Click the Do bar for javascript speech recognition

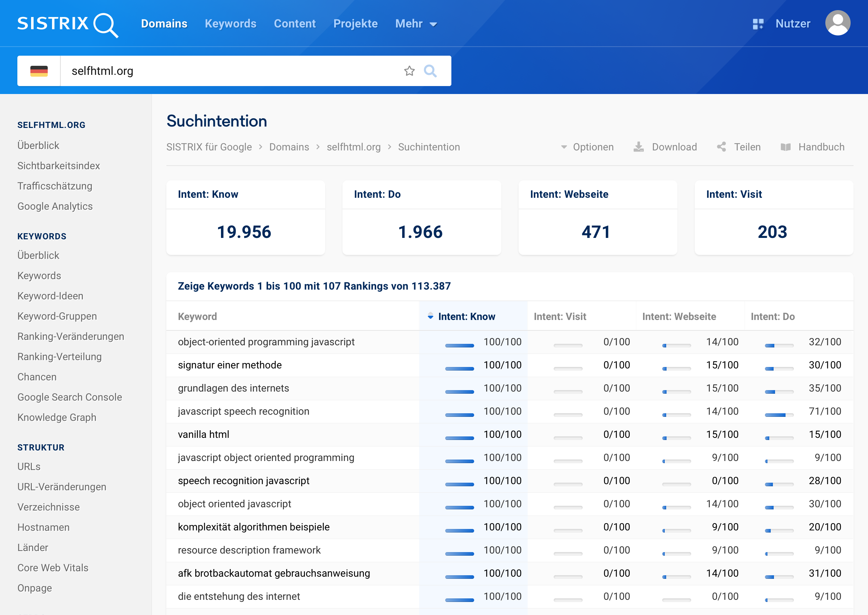coord(779,415)
